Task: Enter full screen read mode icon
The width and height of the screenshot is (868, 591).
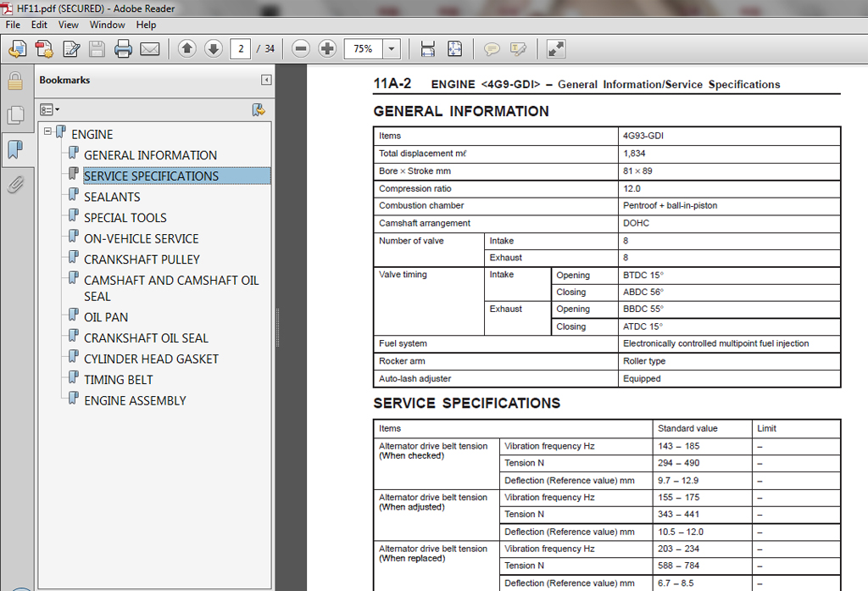Action: [x=556, y=48]
